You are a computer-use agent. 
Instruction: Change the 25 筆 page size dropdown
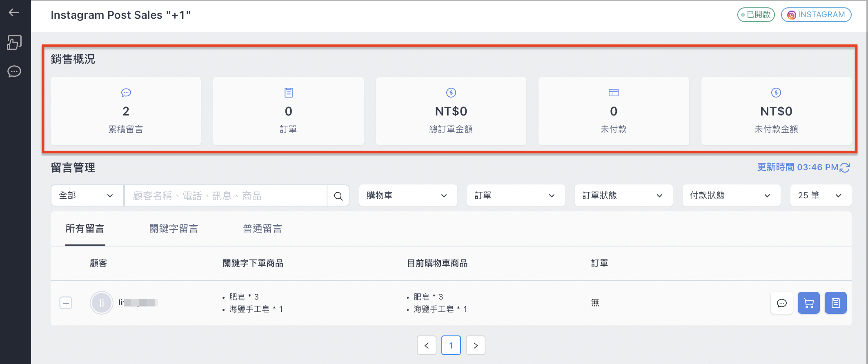[x=821, y=196]
